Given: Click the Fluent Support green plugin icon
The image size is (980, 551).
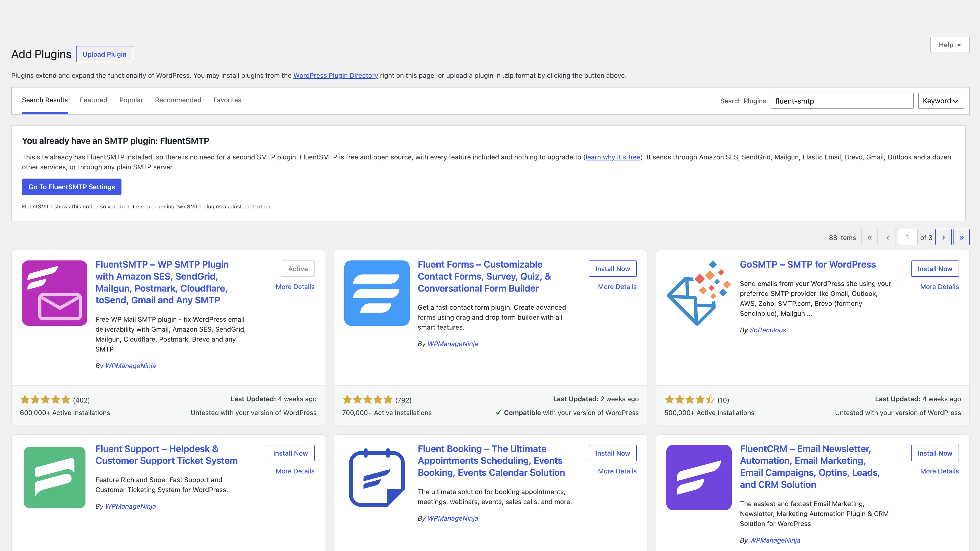Looking at the screenshot, I should pos(54,477).
